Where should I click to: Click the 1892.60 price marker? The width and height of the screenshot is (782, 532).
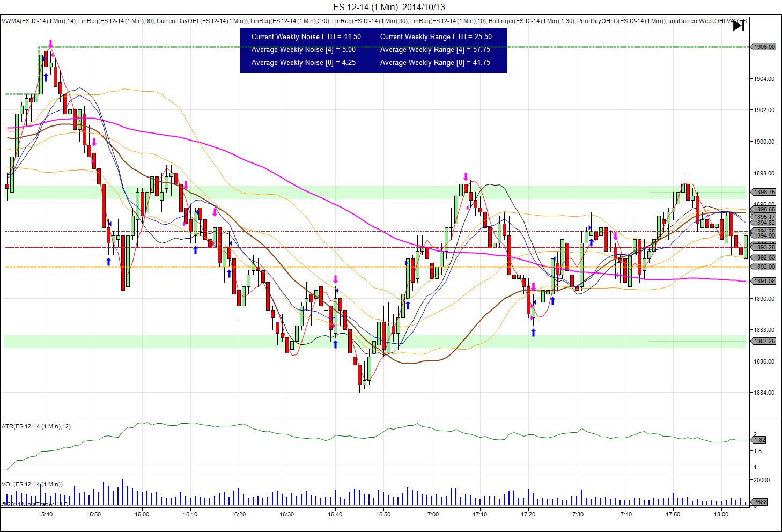click(x=764, y=257)
